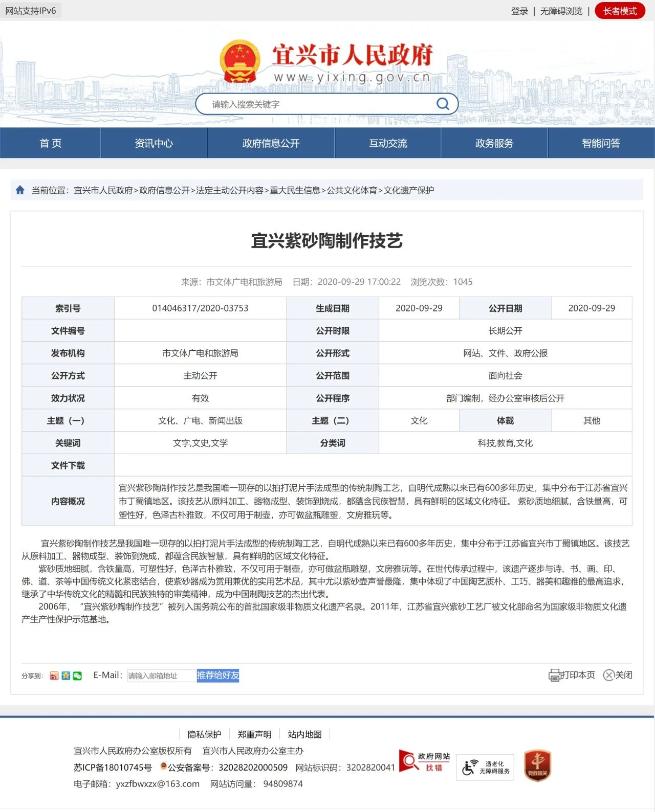This screenshot has width=655, height=812.
Task: Share the article to Sina Weibo
Action: [x=54, y=676]
